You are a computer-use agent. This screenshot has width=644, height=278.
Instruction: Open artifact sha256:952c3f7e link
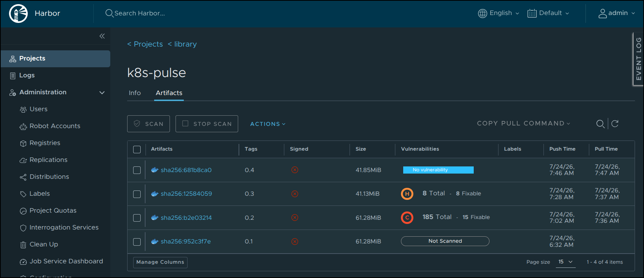pos(186,242)
